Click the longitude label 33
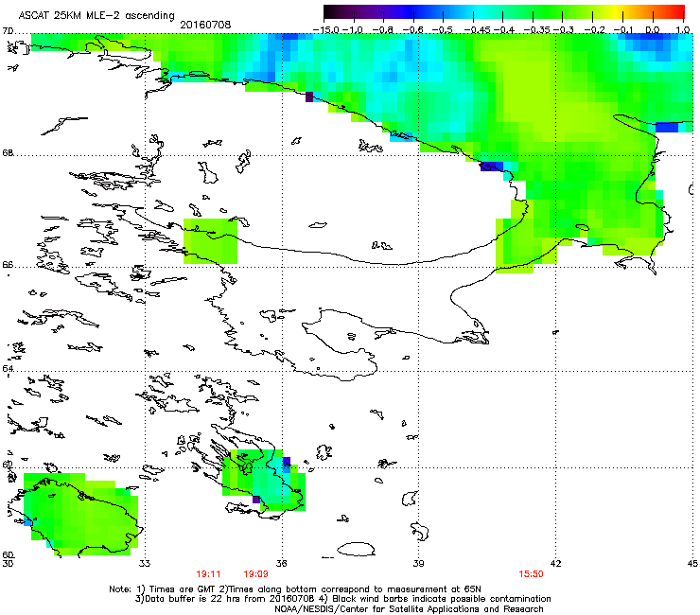The height and width of the screenshot is (615, 700). click(145, 564)
